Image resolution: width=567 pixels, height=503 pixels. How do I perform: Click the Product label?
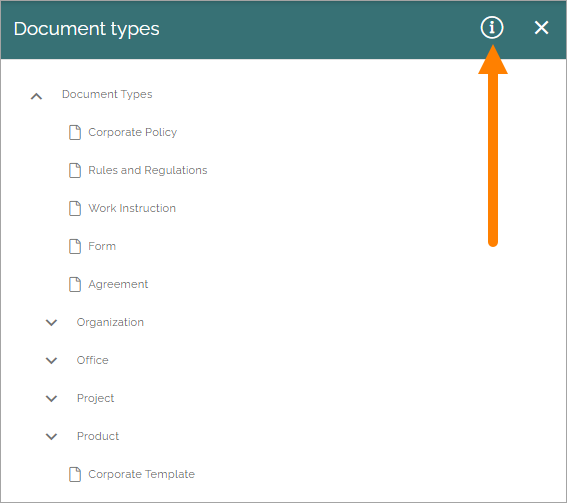[98, 436]
